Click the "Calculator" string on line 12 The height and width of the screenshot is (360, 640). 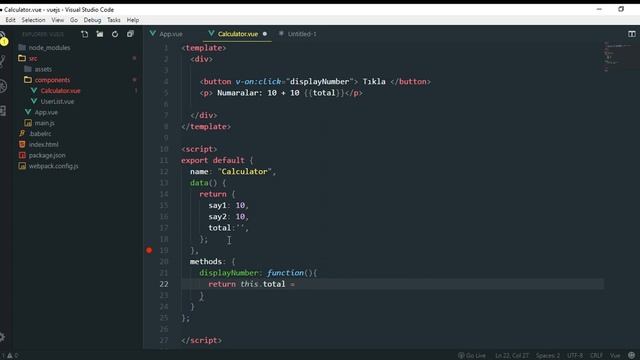(244, 171)
